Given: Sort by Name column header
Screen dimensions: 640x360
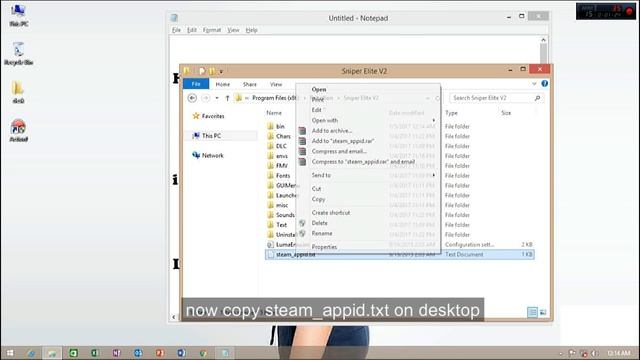Looking at the screenshot, I should click(x=274, y=113).
